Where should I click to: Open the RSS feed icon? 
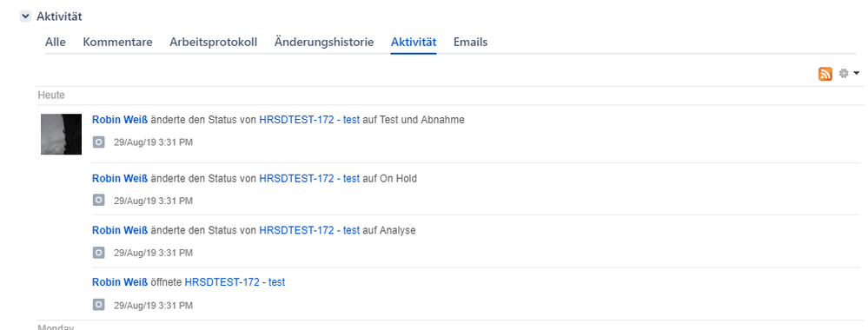(825, 74)
